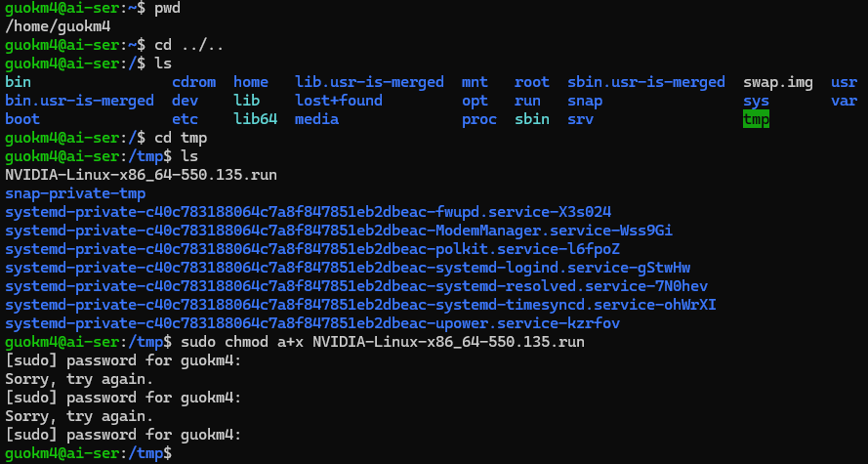Click the lib64 entry in root listing

256,119
